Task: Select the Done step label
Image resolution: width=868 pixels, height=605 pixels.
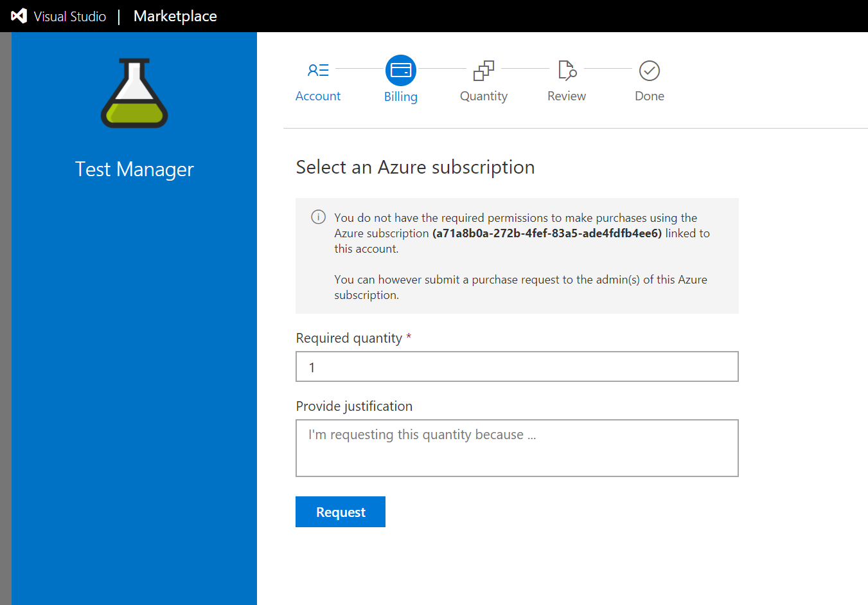Action: point(650,96)
